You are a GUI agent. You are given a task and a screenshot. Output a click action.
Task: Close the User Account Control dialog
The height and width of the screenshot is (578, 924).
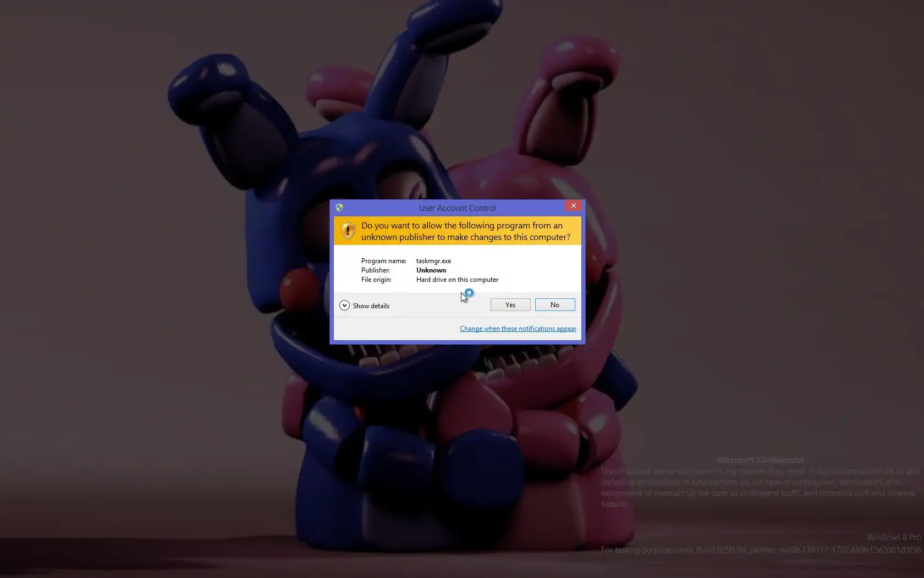[x=573, y=206]
